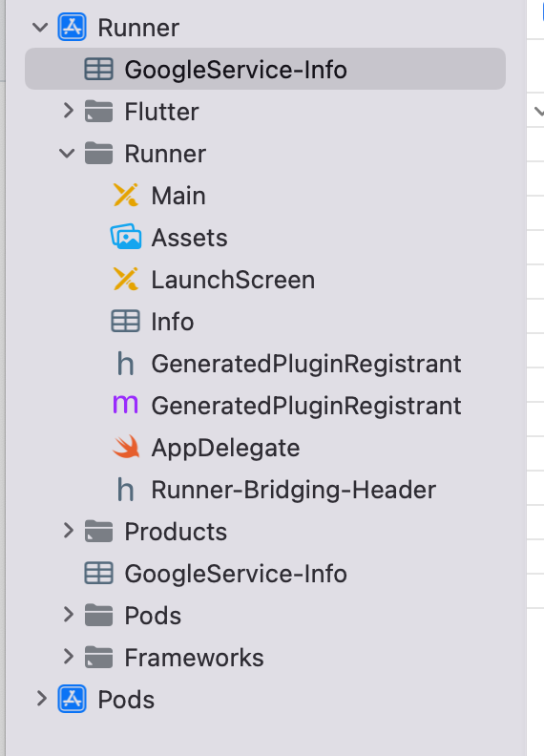Click the Assets catalog icon
544x756 pixels.
click(x=126, y=237)
